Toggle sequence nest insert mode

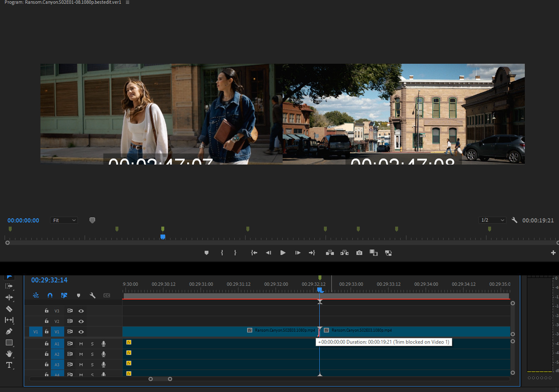pyautogui.click(x=36, y=295)
